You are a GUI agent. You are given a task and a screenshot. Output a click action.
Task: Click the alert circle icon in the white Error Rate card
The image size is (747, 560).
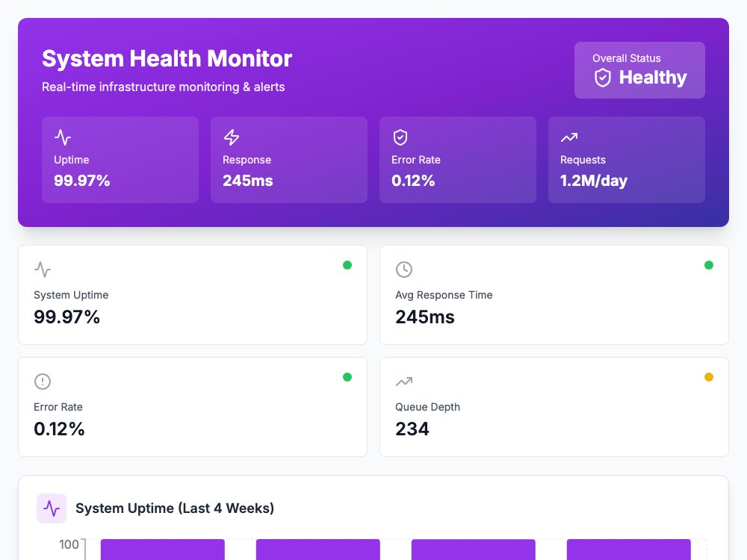[43, 382]
